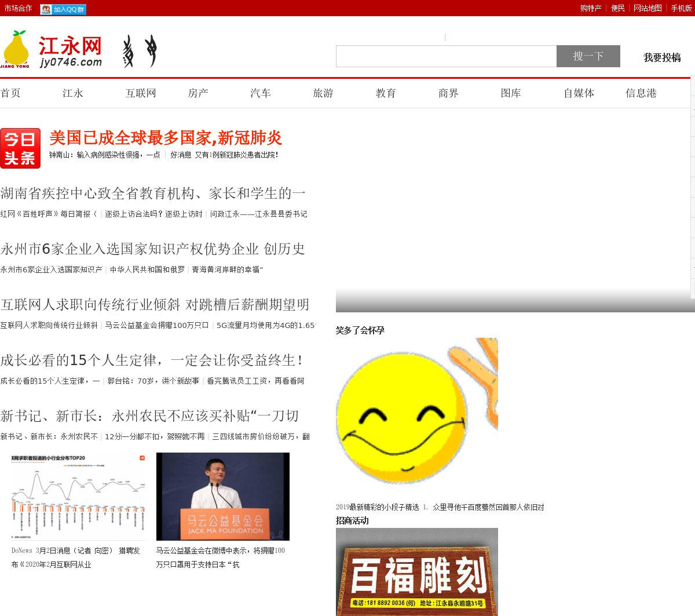The width and height of the screenshot is (695, 616).
Task: Go to 首页 nav item
Action: [10, 93]
